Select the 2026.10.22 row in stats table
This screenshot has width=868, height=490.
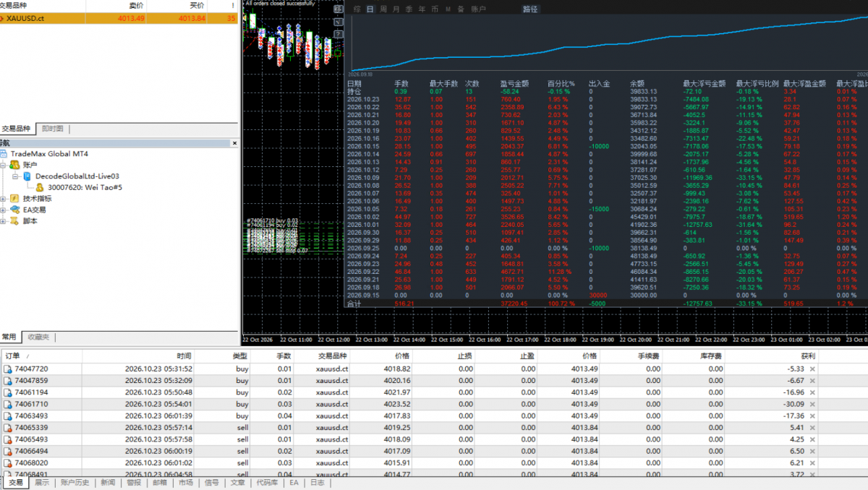point(605,107)
